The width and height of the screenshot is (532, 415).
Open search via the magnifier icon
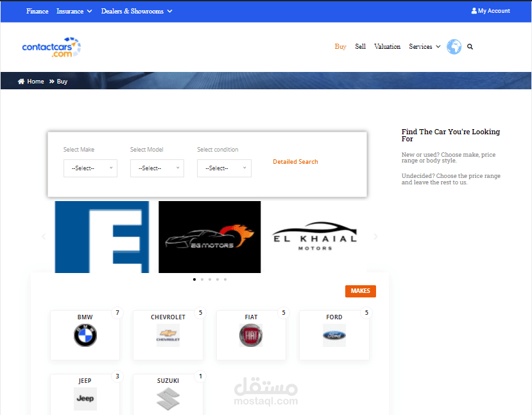[470, 46]
